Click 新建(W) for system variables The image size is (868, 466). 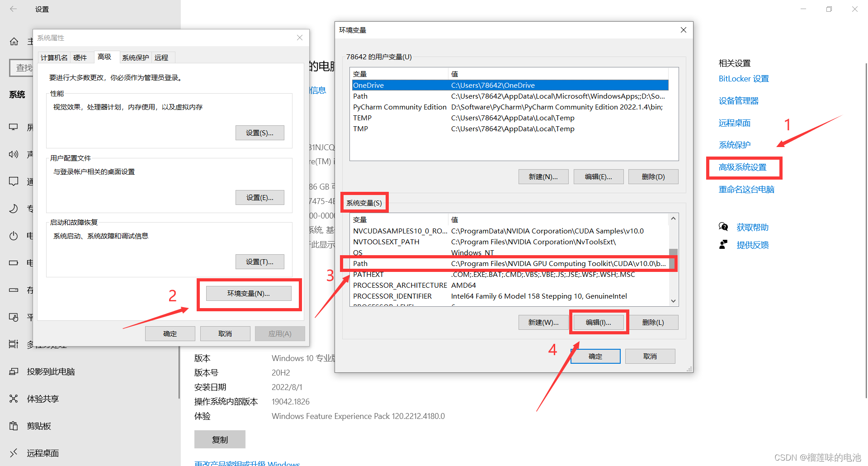tap(543, 322)
